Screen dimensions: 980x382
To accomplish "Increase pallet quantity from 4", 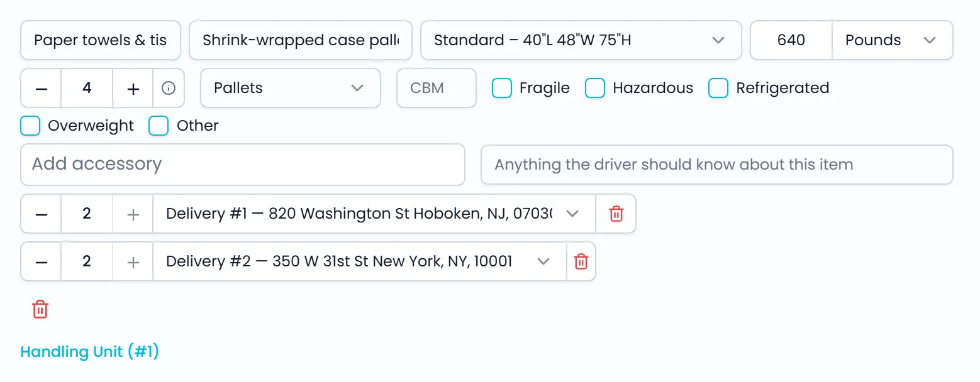I will pos(133,88).
